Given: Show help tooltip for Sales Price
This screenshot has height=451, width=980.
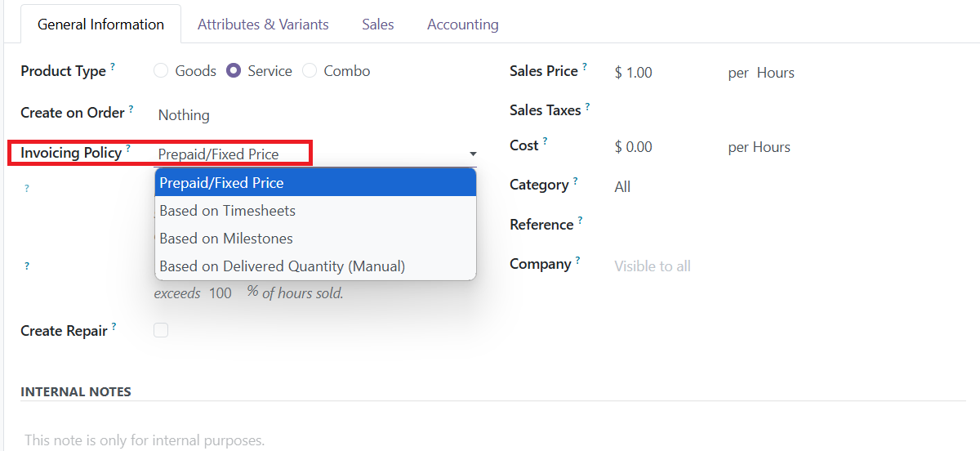Looking at the screenshot, I should coord(585,67).
